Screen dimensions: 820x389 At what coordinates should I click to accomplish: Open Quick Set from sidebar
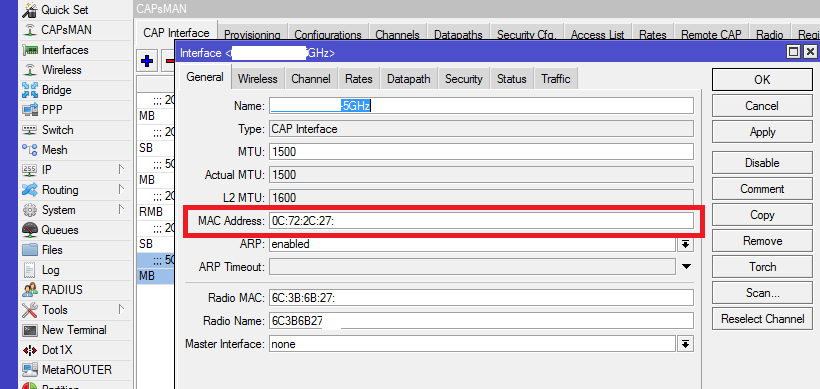pos(56,10)
